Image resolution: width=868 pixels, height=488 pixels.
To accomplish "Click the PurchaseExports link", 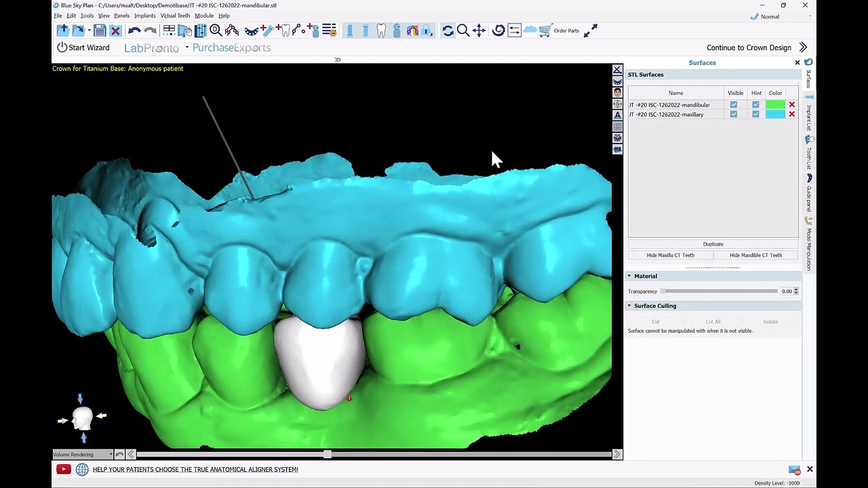I will coord(231,47).
